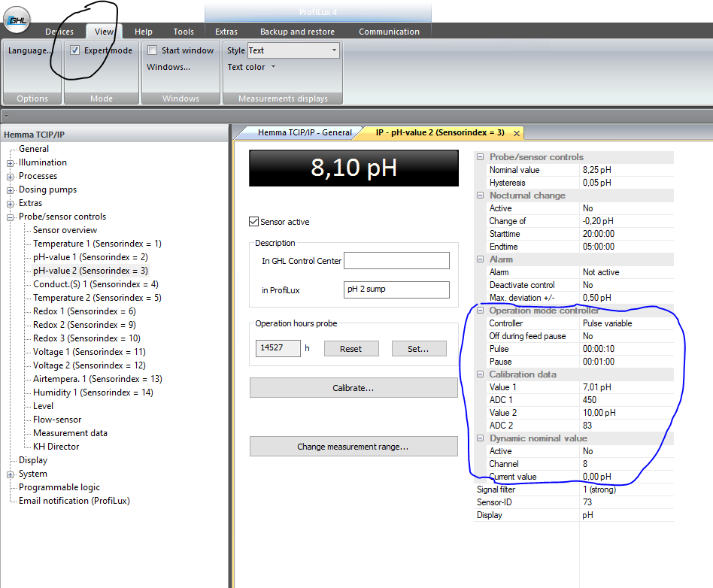Select Temperature 1 (Sensorindex = 1)

[x=97, y=244]
